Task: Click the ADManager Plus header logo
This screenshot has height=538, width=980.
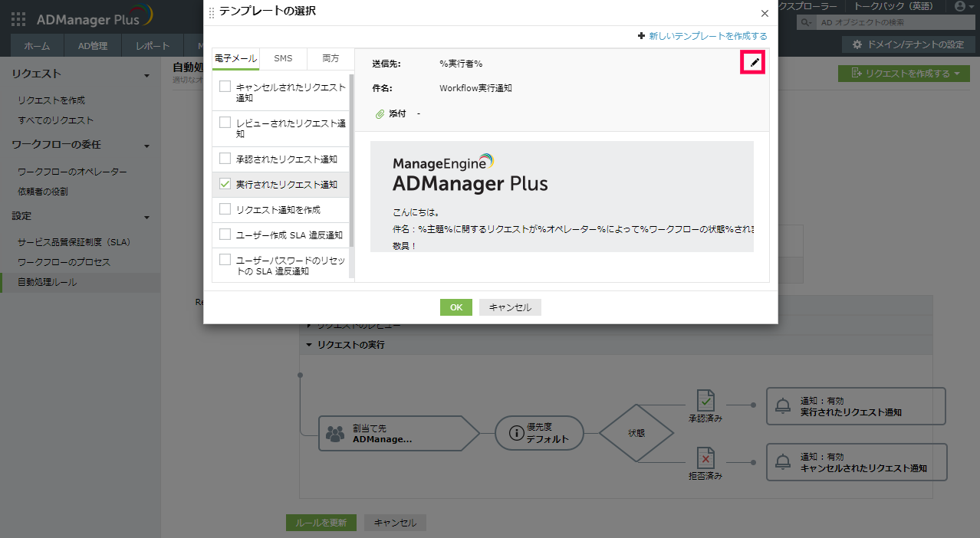Action: tap(94, 18)
